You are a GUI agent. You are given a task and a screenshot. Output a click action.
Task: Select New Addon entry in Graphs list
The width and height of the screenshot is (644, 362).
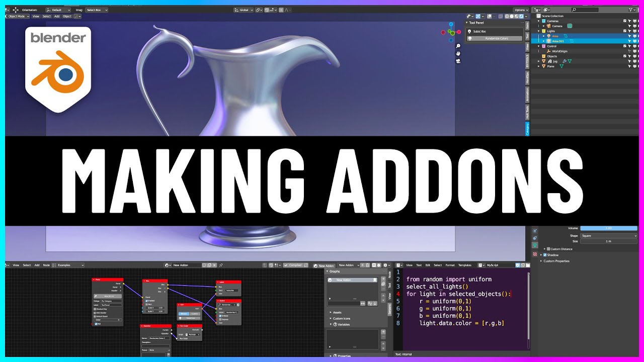(352, 280)
